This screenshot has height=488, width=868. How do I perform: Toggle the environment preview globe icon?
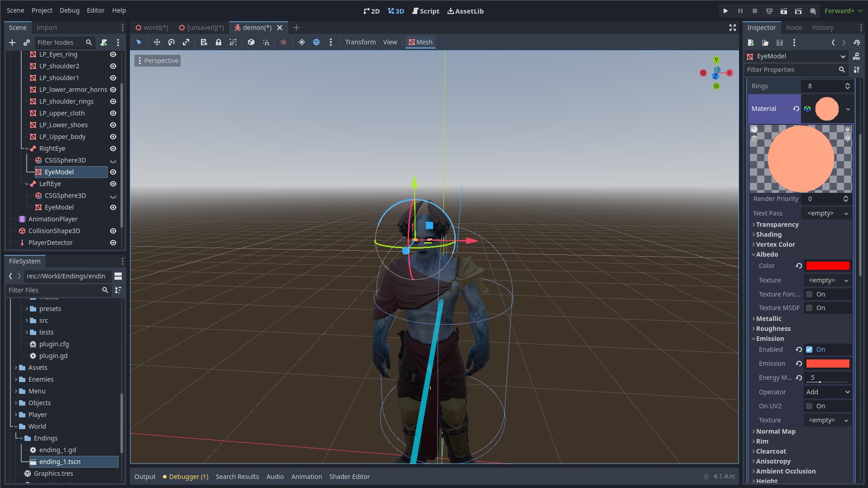tap(316, 42)
